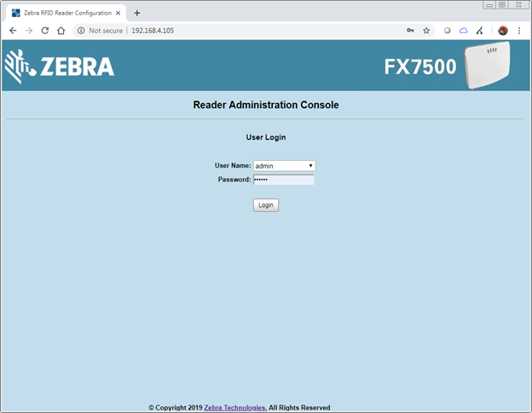Open the cloud extension icon
The width and height of the screenshot is (532, 413).
point(464,31)
